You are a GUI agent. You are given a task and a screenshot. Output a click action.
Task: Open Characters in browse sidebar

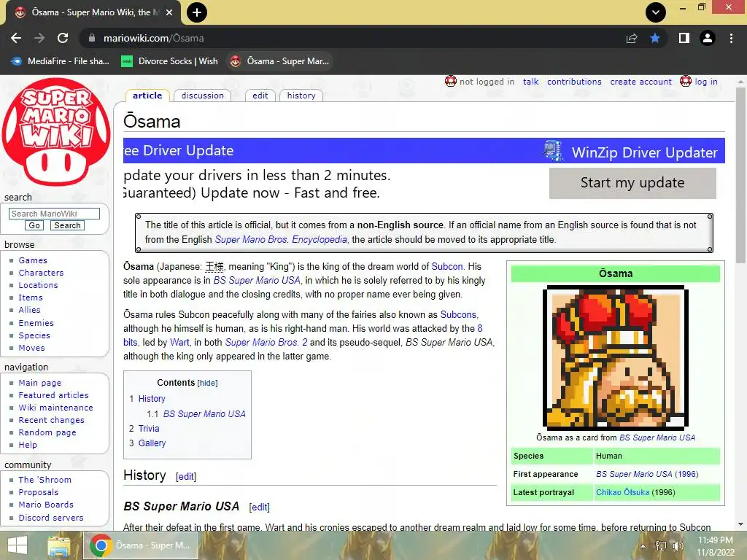pos(41,273)
